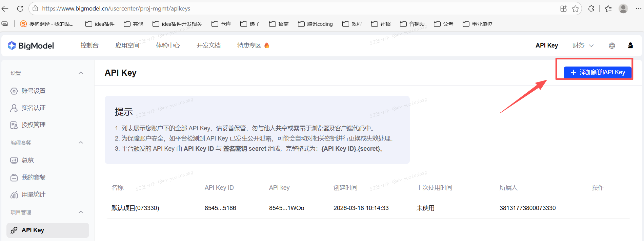Select API Key in top navigation
This screenshot has width=644, height=241.
tap(547, 45)
